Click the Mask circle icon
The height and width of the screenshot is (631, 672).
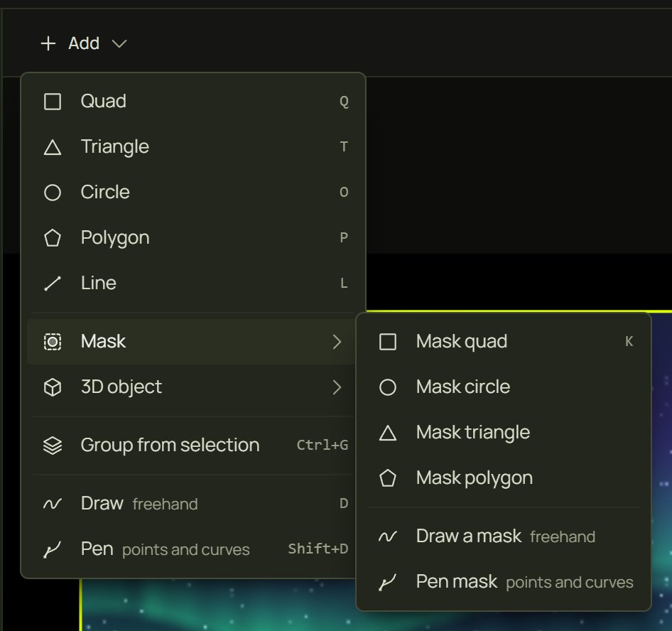pyautogui.click(x=388, y=387)
